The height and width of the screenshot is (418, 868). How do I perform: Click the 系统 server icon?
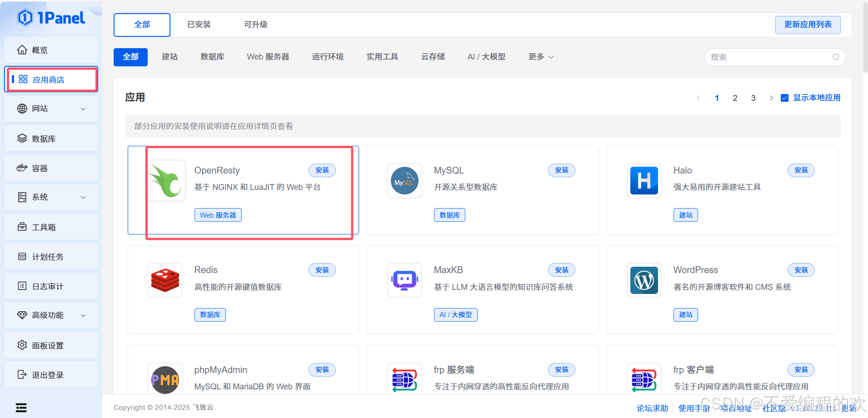click(x=22, y=197)
